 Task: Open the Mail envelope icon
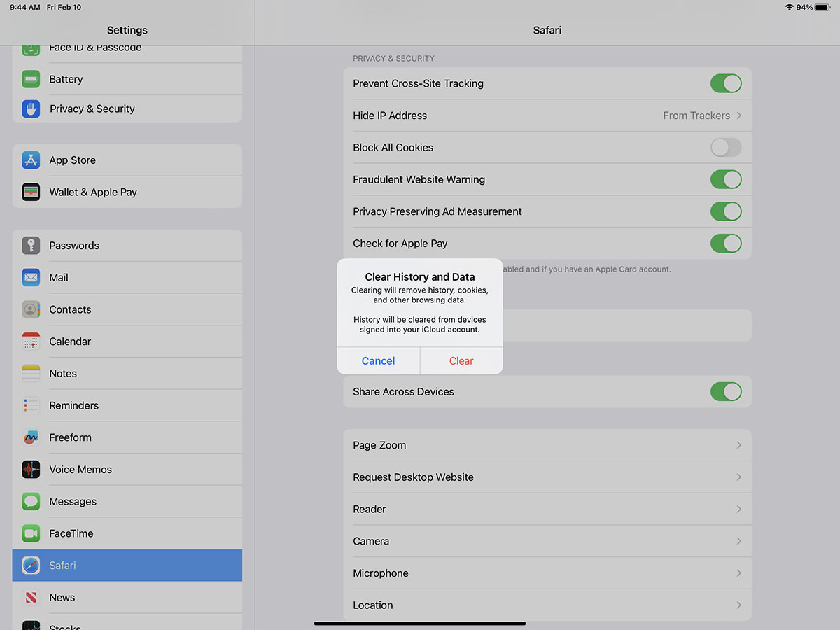pos(31,277)
